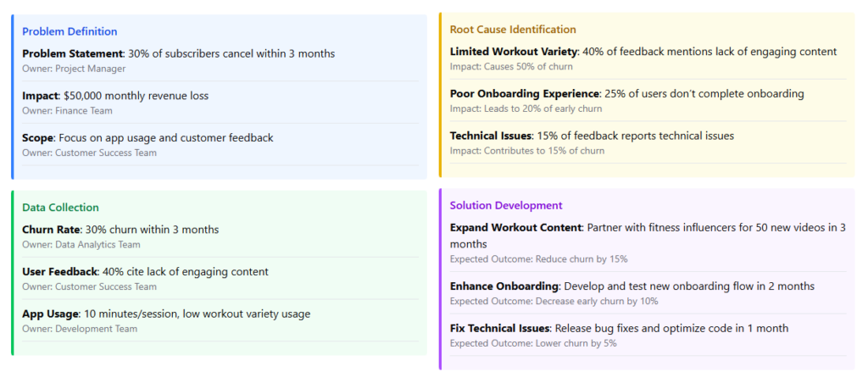
Task: Select the Enhance Onboarding solution item
Action: click(504, 286)
